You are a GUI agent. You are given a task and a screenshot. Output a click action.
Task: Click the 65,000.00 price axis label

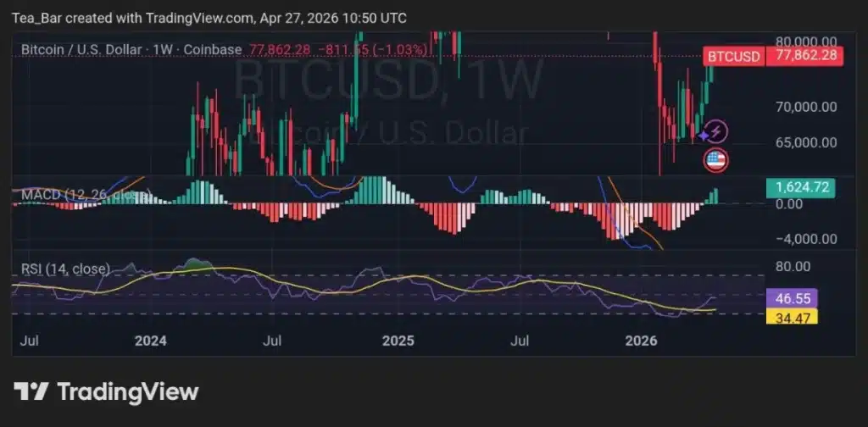tap(806, 142)
